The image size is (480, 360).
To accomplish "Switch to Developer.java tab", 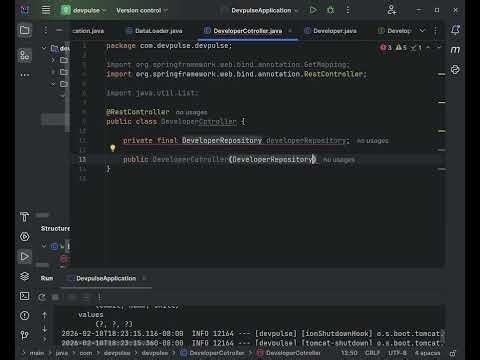I will (330, 31).
